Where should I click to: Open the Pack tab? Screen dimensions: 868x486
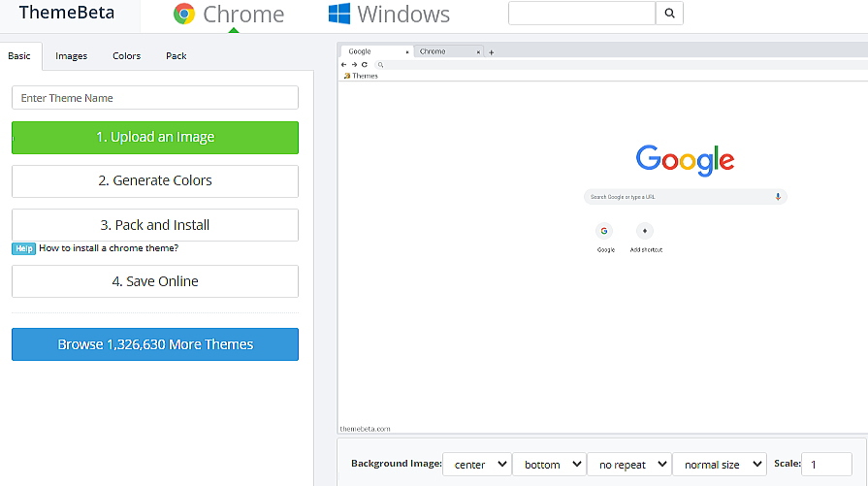[177, 56]
